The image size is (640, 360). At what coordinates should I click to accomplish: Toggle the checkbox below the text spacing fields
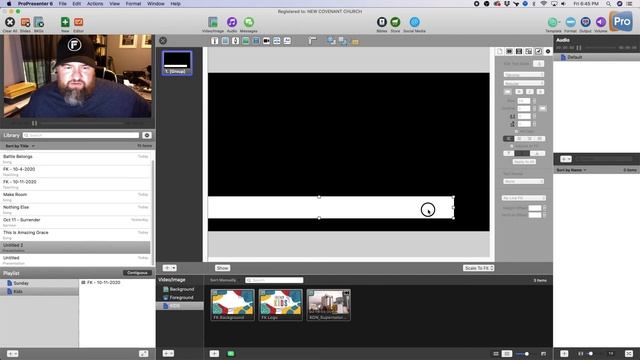517,131
